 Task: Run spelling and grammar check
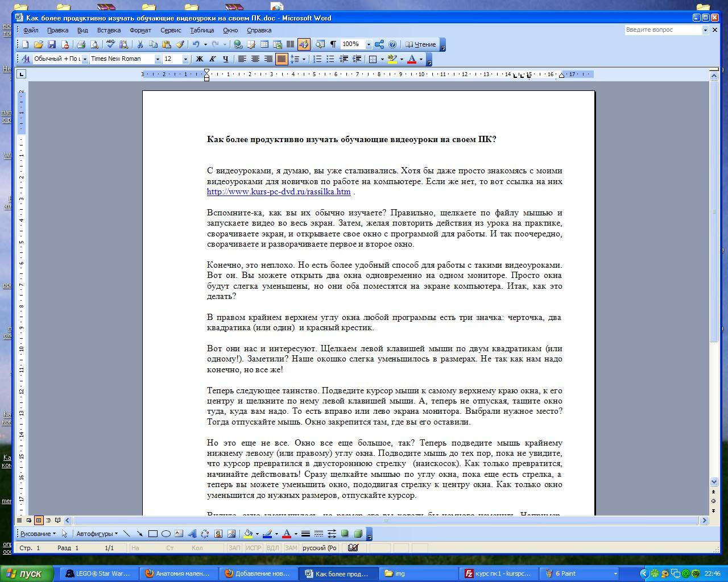(x=110, y=44)
